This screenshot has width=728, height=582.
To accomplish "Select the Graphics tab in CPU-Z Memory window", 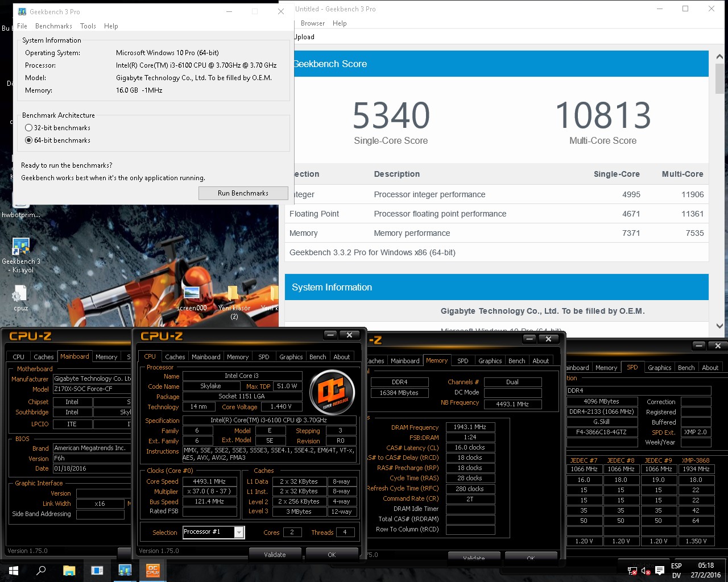I will point(490,361).
